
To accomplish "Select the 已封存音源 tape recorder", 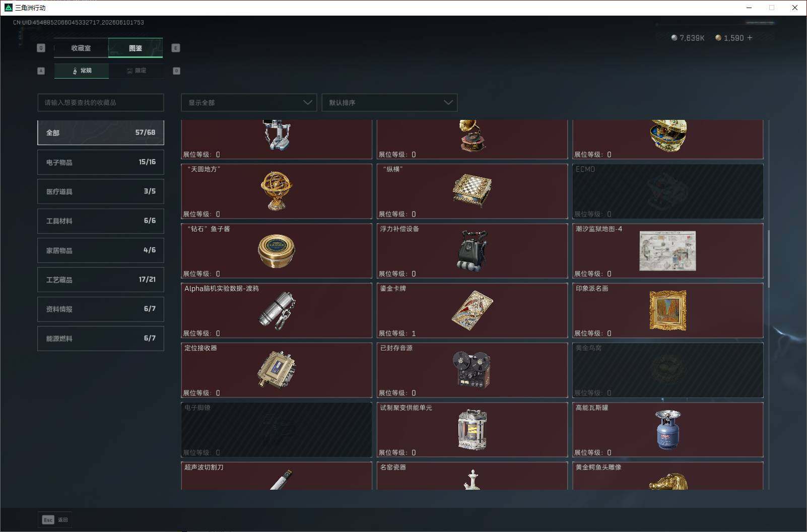I will click(472, 370).
